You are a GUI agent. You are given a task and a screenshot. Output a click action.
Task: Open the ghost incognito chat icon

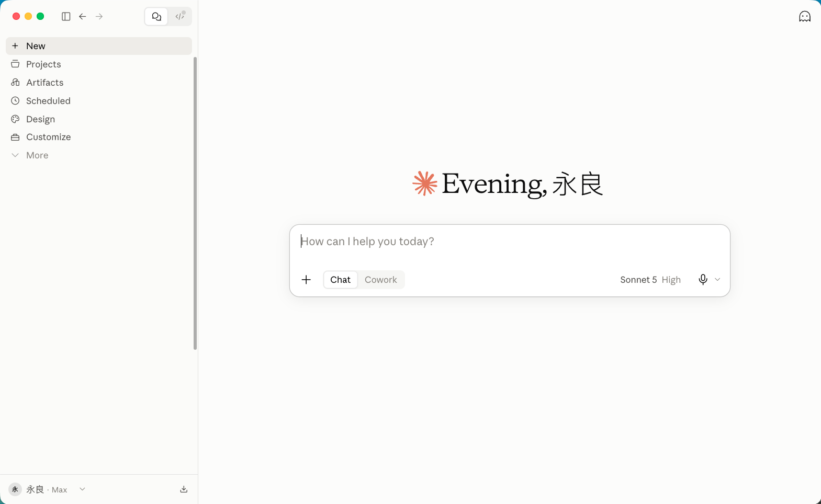coord(805,17)
